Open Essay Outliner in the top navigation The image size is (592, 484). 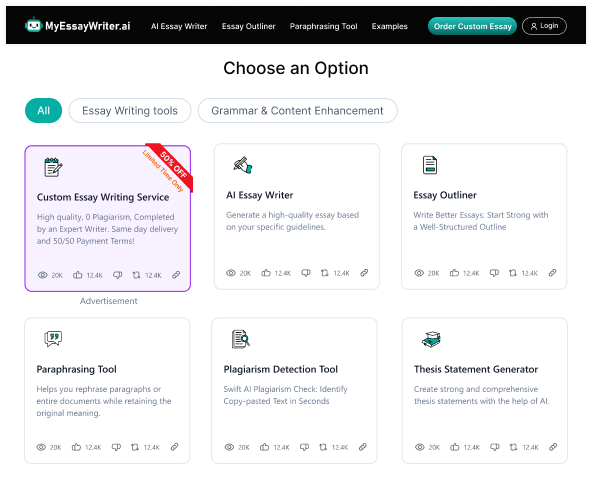tap(248, 26)
